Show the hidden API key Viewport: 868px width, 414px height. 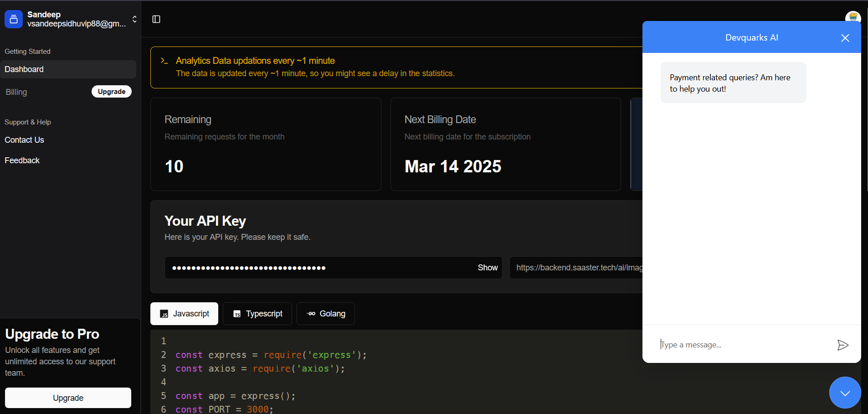pos(488,268)
